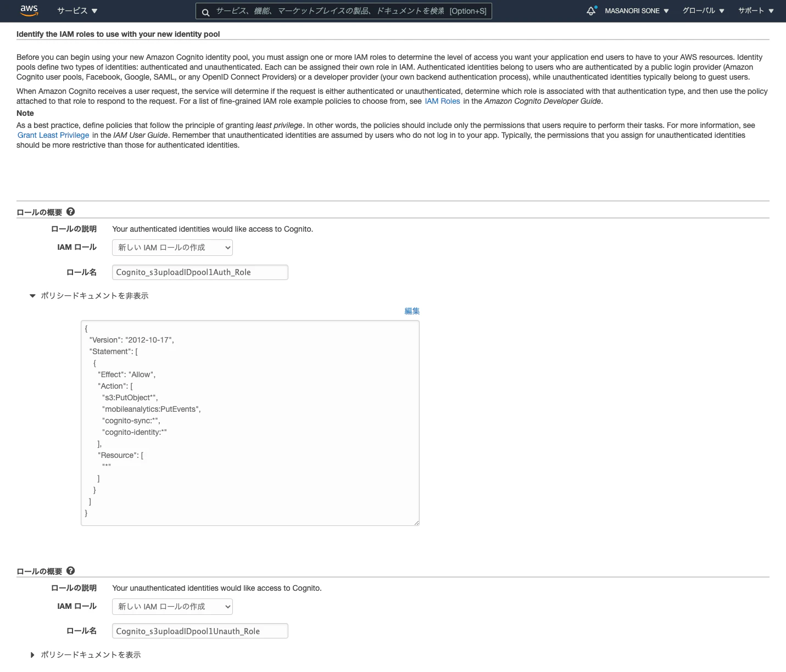Click the search magnifier icon
Screen dimensions: 786x672
[205, 12]
